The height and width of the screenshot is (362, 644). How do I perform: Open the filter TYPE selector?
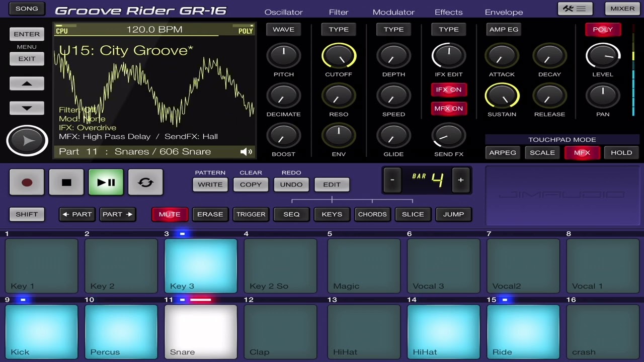pyautogui.click(x=339, y=30)
